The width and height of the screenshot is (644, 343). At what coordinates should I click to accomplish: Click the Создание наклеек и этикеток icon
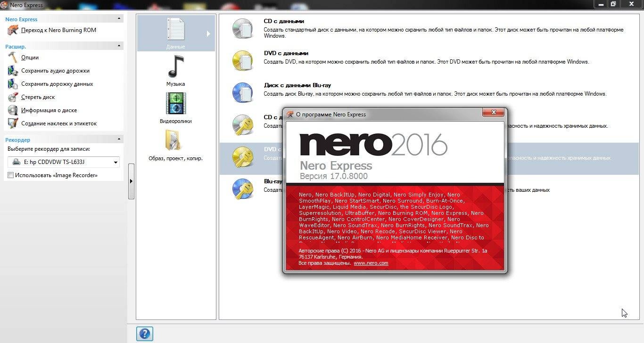[13, 123]
